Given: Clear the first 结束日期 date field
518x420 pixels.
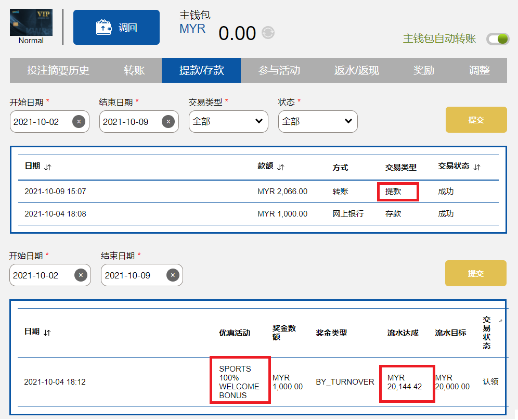Looking at the screenshot, I should (x=168, y=122).
